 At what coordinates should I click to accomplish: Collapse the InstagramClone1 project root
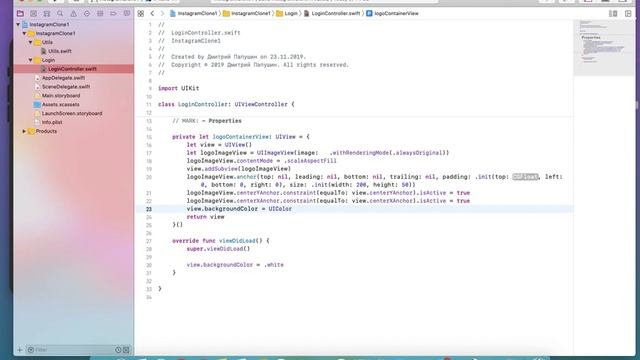(x=18, y=24)
